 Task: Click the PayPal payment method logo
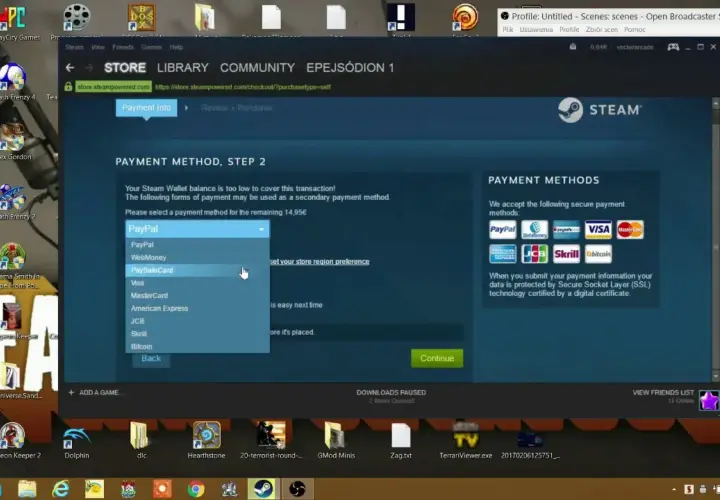502,230
